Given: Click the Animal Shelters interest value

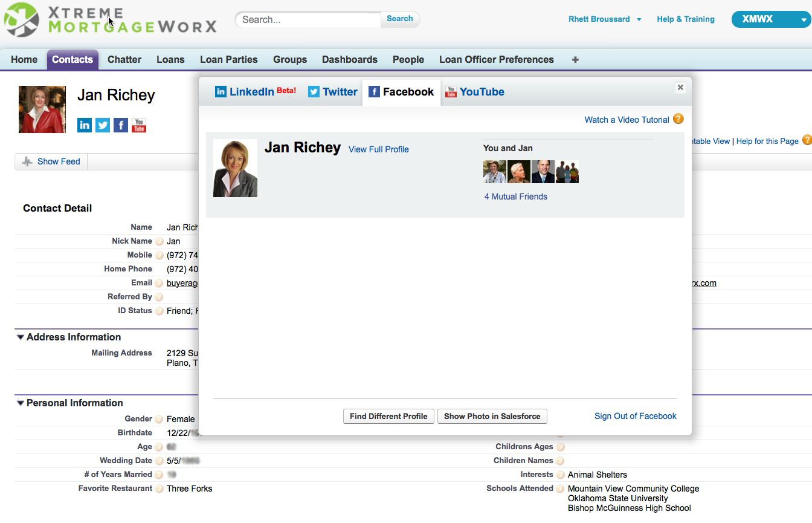Looking at the screenshot, I should click(x=598, y=475).
